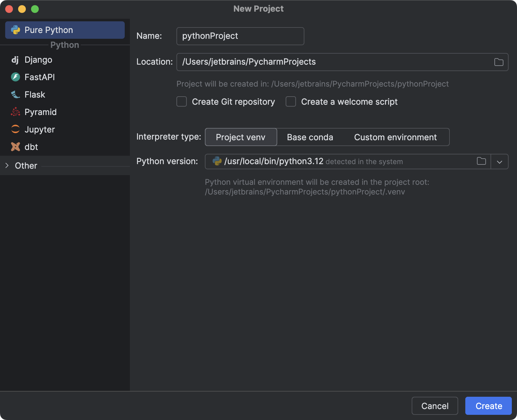Select the Pyramid framework icon
This screenshot has width=517, height=420.
[15, 112]
